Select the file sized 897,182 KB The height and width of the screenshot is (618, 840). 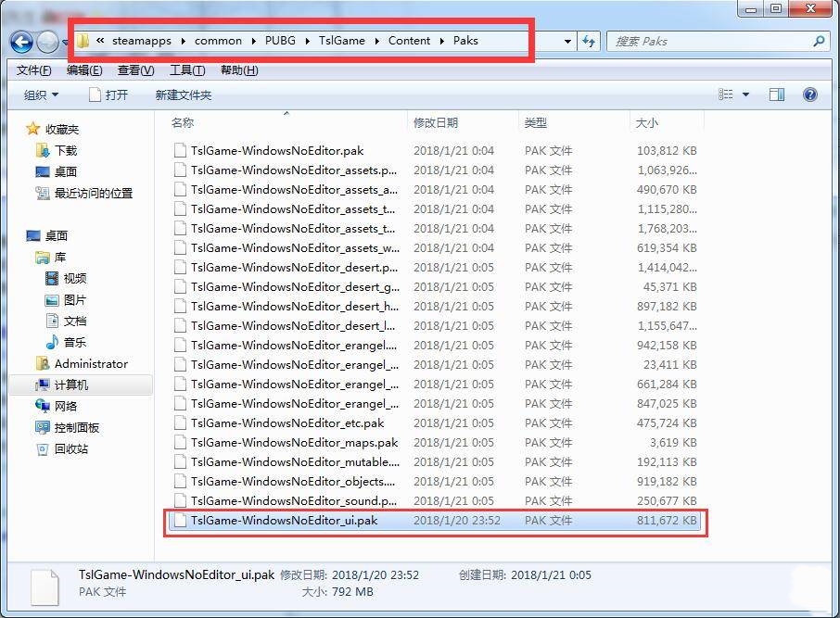435,307
